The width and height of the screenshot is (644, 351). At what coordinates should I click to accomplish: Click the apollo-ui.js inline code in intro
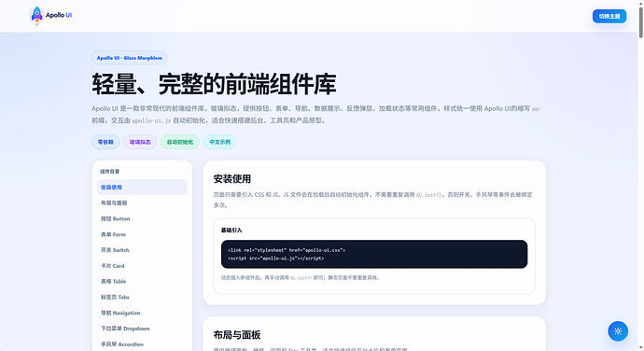[x=151, y=120]
